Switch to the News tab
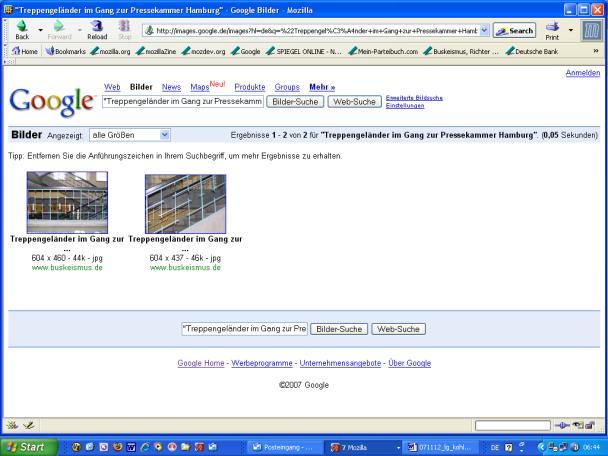 point(171,87)
